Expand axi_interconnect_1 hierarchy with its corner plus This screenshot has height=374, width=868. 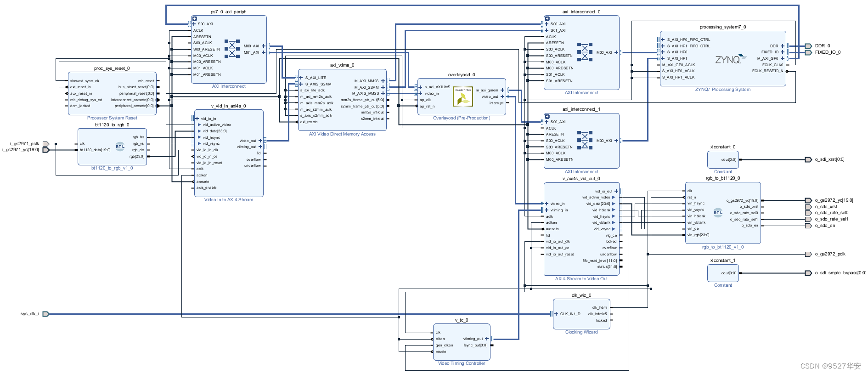pos(547,117)
